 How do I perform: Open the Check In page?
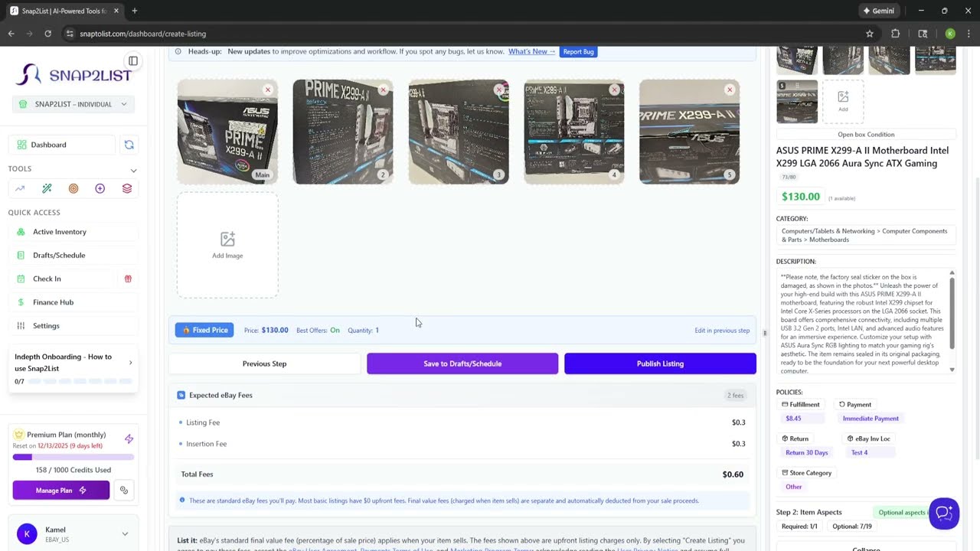(63, 279)
